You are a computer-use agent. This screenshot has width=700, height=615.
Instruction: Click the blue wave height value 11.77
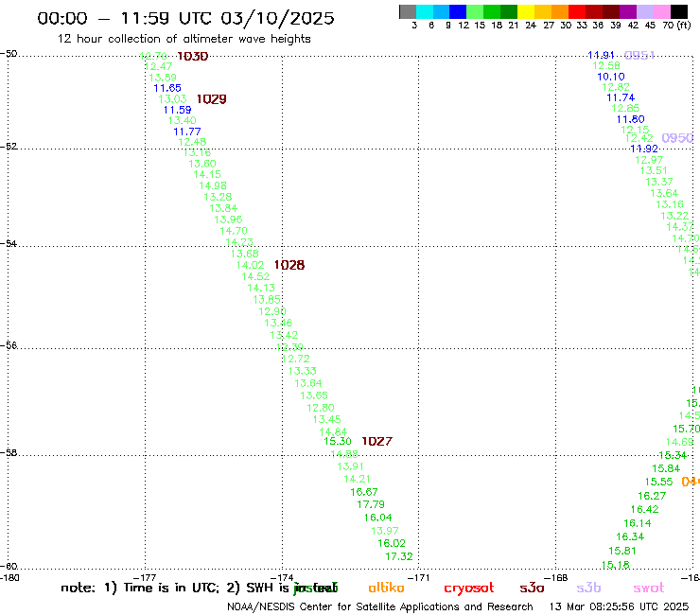coord(187,132)
